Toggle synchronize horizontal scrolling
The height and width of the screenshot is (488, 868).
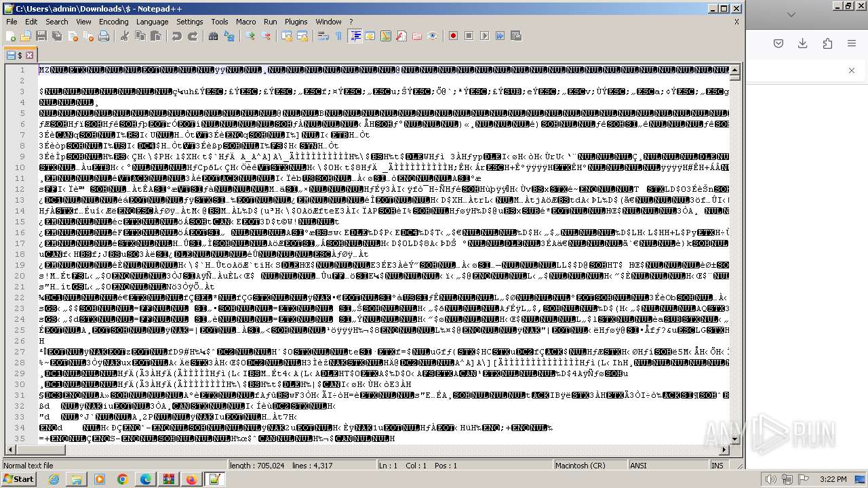(302, 36)
